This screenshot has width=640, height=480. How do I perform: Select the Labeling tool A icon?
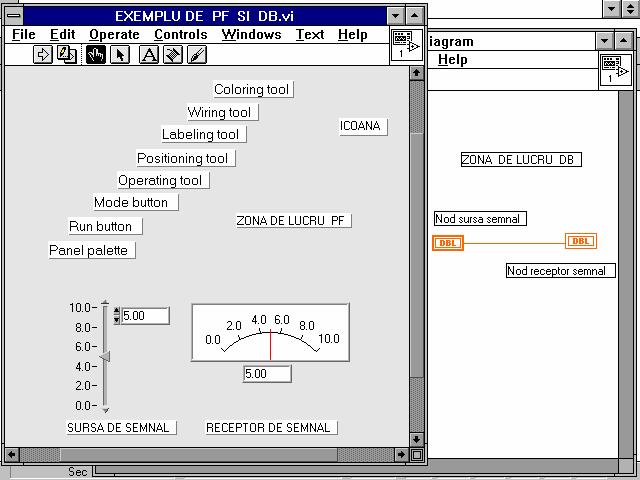(149, 54)
